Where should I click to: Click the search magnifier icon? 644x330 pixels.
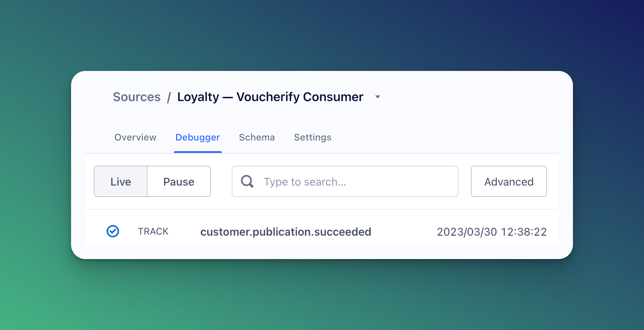pos(247,182)
